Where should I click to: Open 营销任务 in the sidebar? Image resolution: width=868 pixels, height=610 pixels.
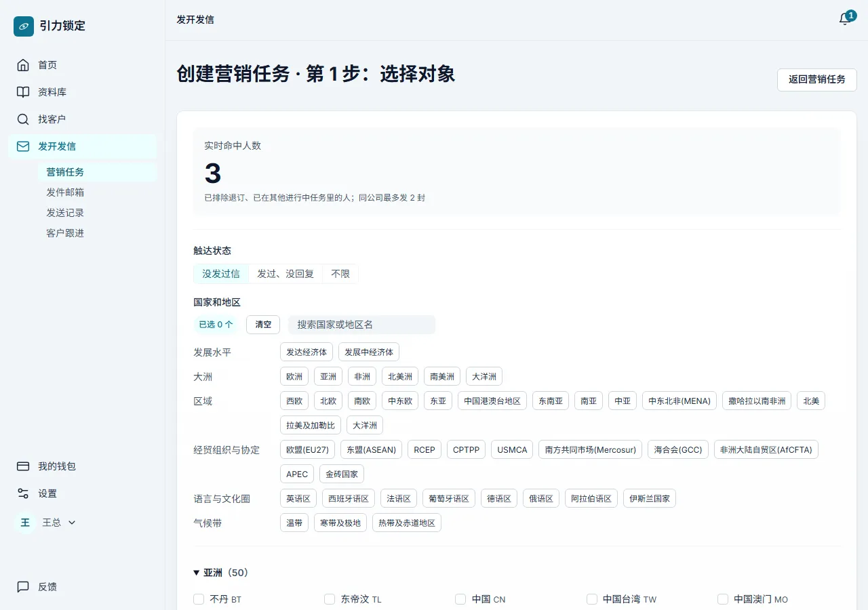[x=99, y=172]
